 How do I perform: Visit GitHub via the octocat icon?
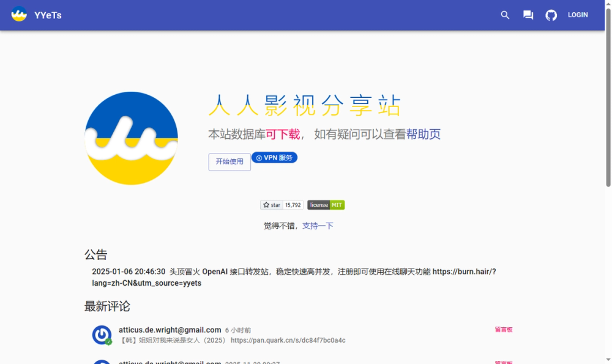click(x=551, y=15)
